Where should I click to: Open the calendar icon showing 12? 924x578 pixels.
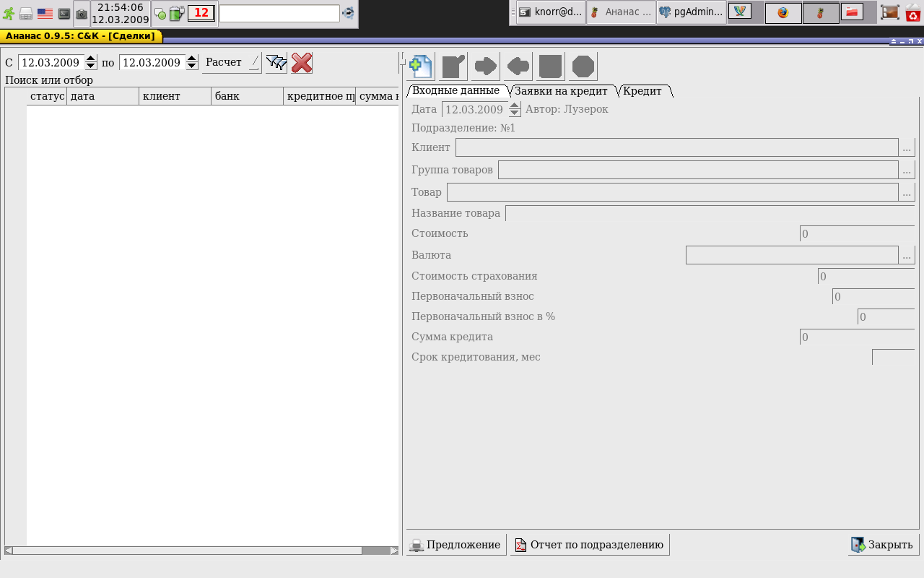201,13
